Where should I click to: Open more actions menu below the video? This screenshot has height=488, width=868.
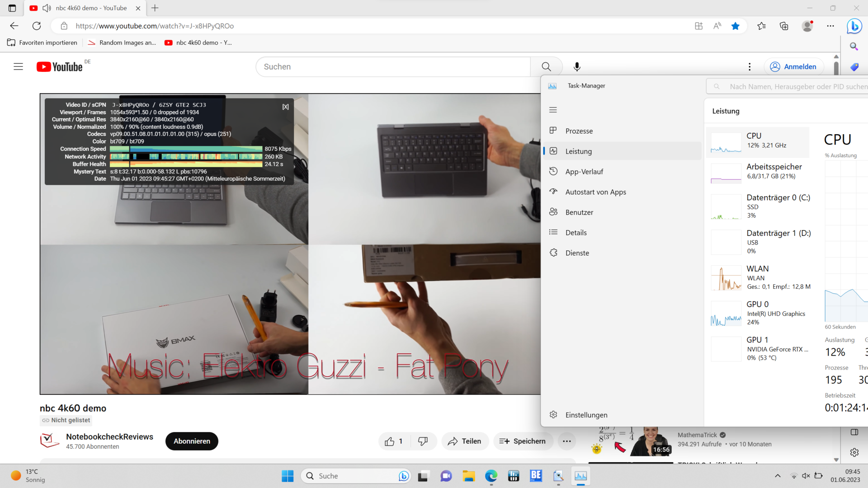click(566, 441)
